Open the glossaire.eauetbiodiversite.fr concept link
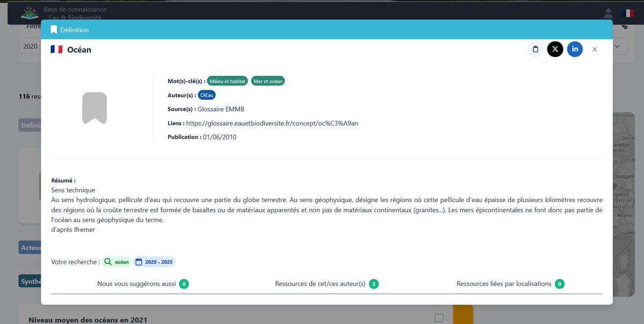The image size is (644, 324). pyautogui.click(x=273, y=123)
